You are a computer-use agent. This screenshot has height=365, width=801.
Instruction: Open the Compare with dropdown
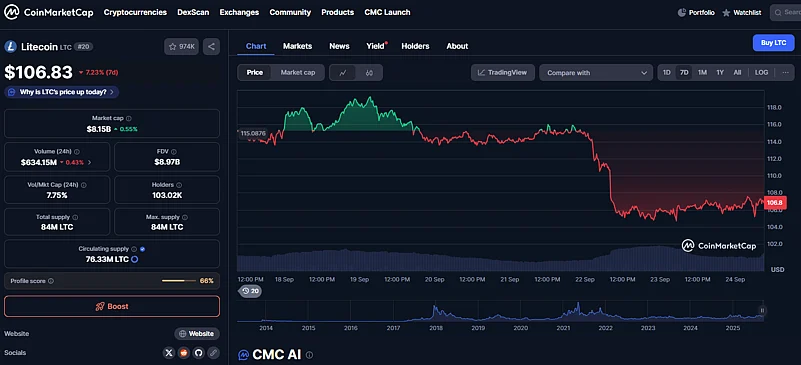point(596,72)
